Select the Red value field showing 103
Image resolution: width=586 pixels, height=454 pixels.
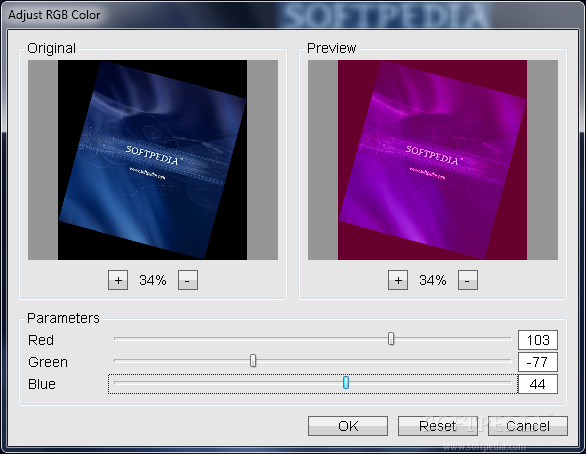(538, 340)
